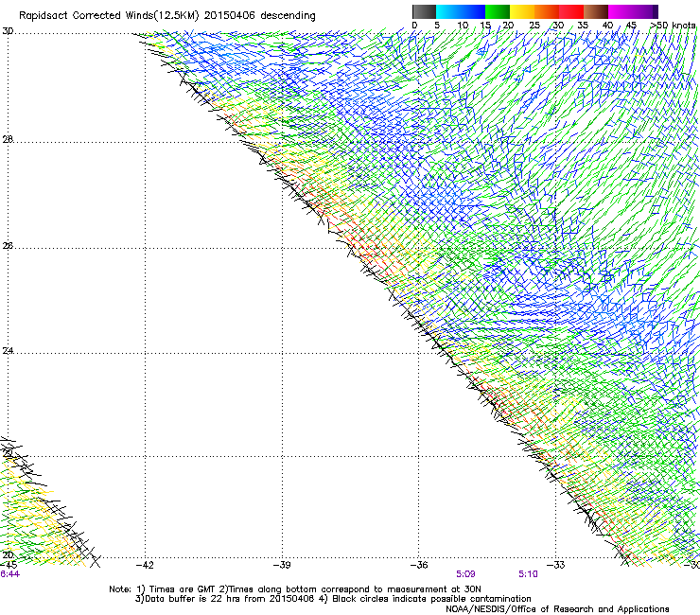Click the longitude label '-33'
700x615 pixels.
(556, 565)
